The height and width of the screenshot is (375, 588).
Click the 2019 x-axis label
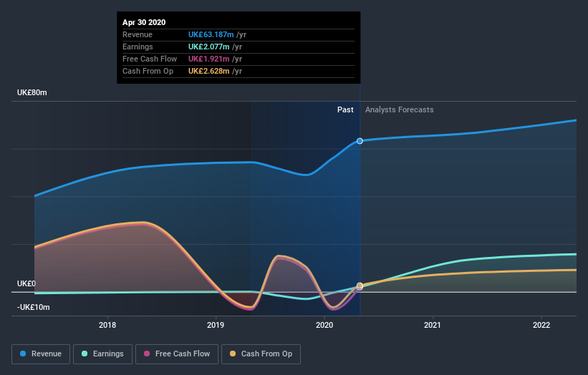(x=216, y=325)
